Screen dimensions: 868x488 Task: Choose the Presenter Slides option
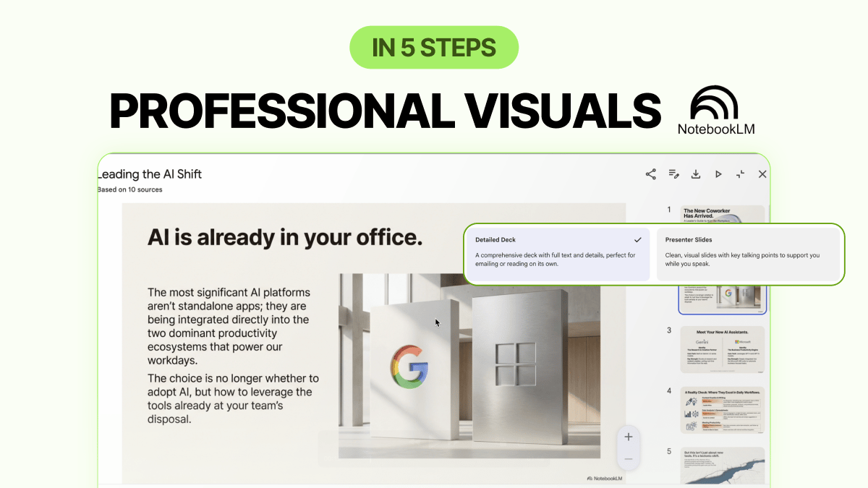749,254
